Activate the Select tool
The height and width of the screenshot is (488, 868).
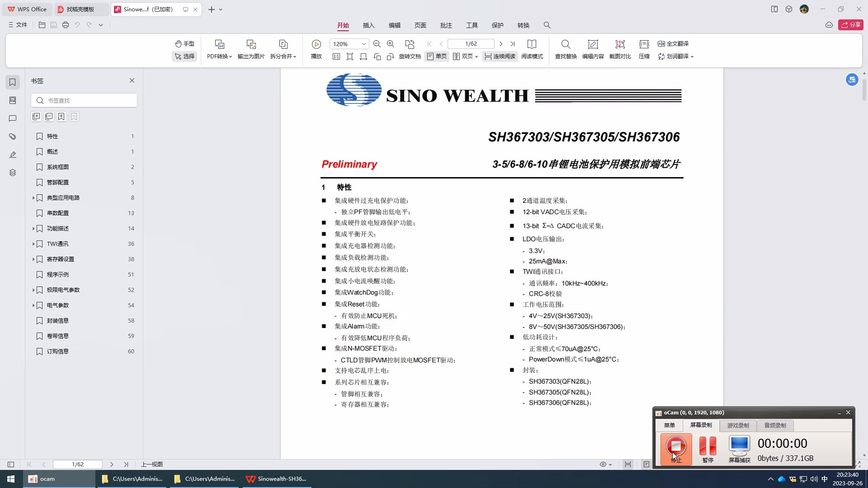pos(184,56)
